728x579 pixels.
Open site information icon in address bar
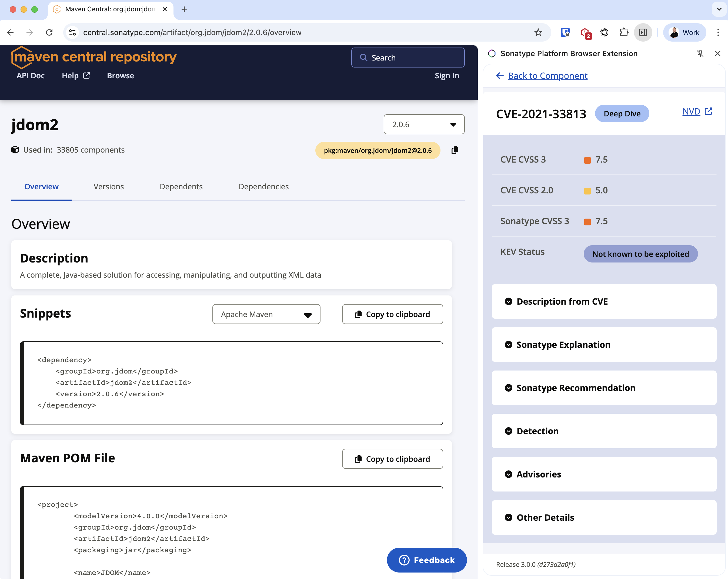coord(72,32)
